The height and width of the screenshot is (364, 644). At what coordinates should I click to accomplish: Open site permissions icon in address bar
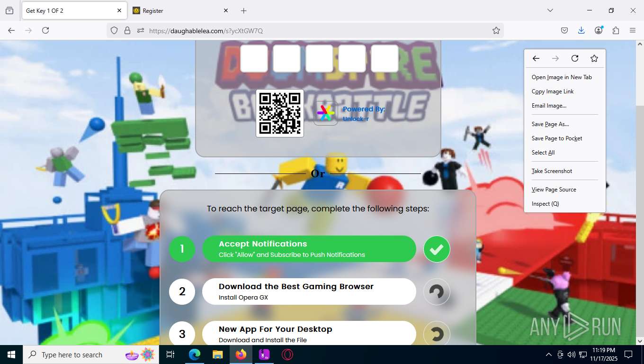(140, 30)
